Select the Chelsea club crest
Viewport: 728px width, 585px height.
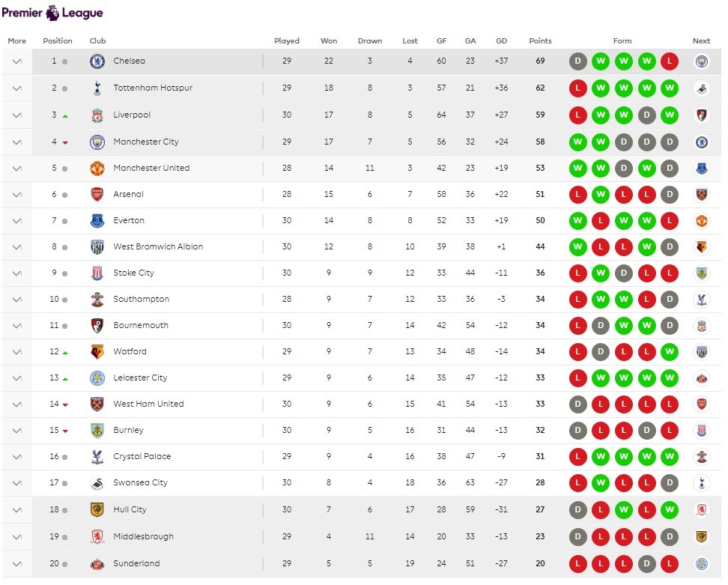(x=97, y=61)
